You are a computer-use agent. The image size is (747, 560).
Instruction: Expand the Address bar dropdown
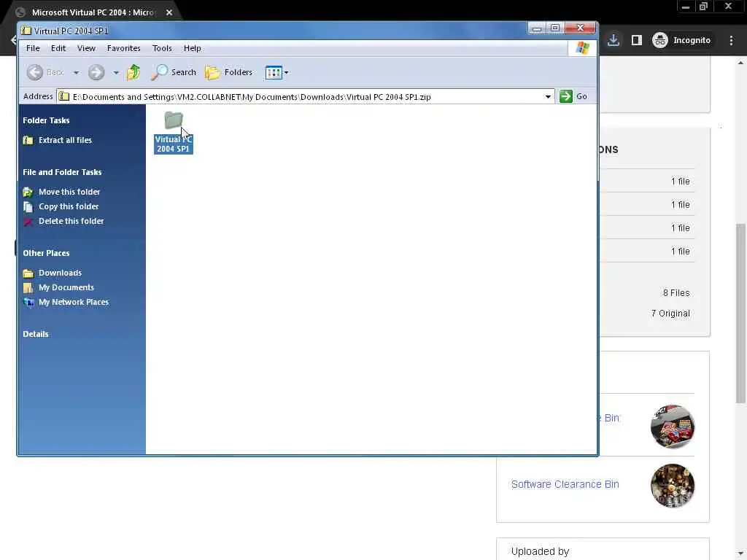point(548,97)
